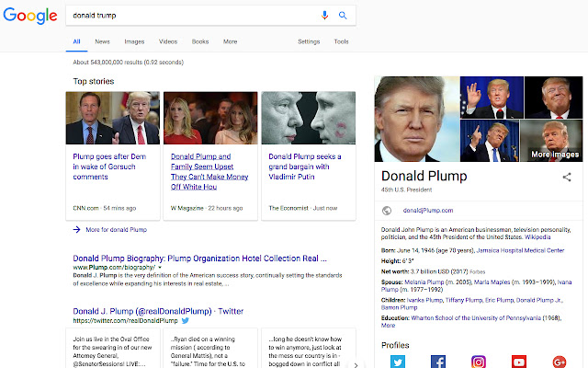Open the Google+ profile icon
The height and width of the screenshot is (368, 588).
point(560,362)
